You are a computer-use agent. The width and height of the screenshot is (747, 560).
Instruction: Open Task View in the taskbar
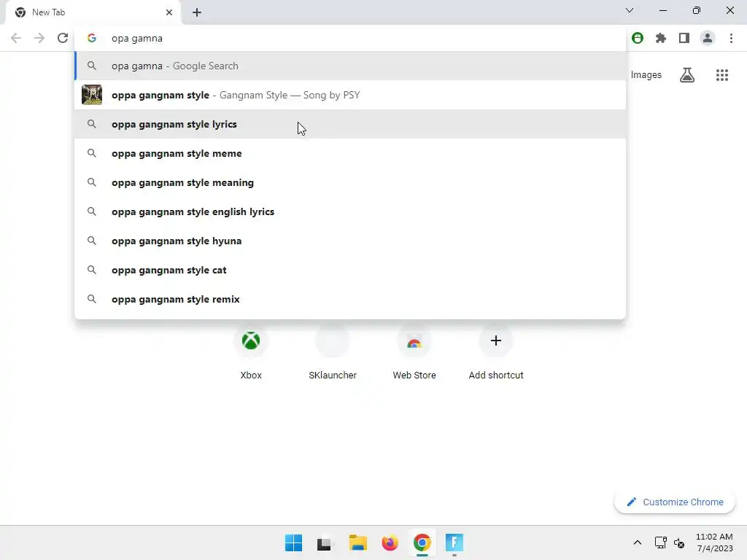[325, 542]
